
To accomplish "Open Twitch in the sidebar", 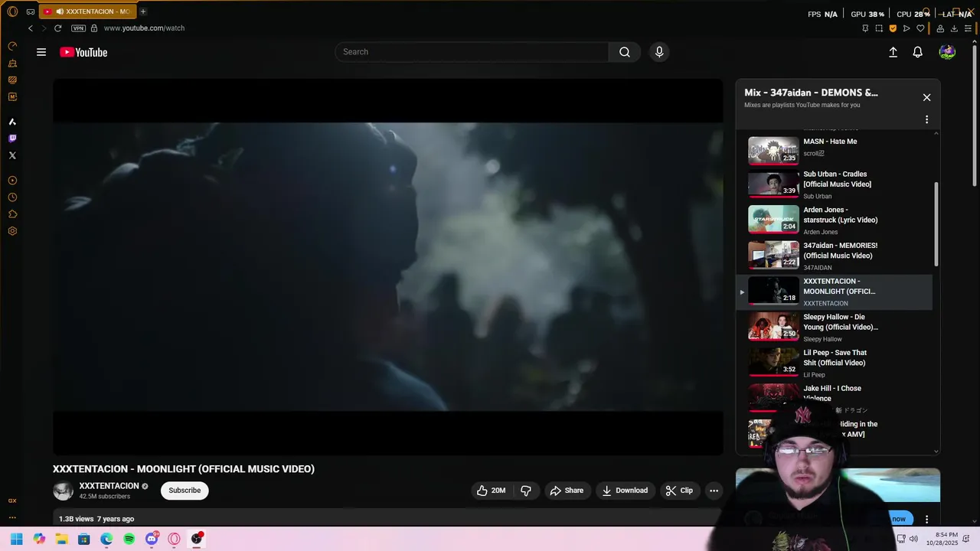I will [12, 139].
